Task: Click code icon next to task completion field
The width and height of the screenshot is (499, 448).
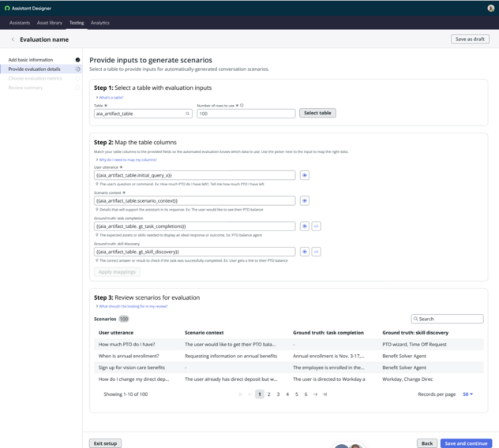Action: pos(316,226)
